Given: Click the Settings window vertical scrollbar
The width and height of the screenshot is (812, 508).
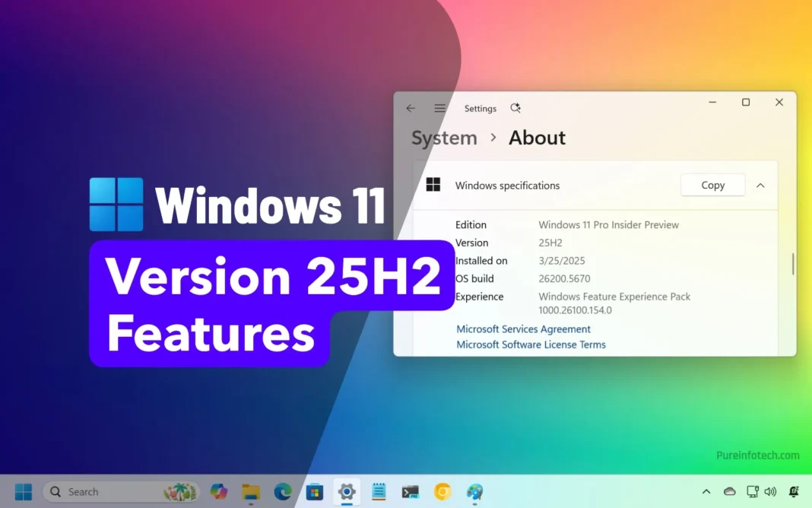Looking at the screenshot, I should pyautogui.click(x=793, y=263).
